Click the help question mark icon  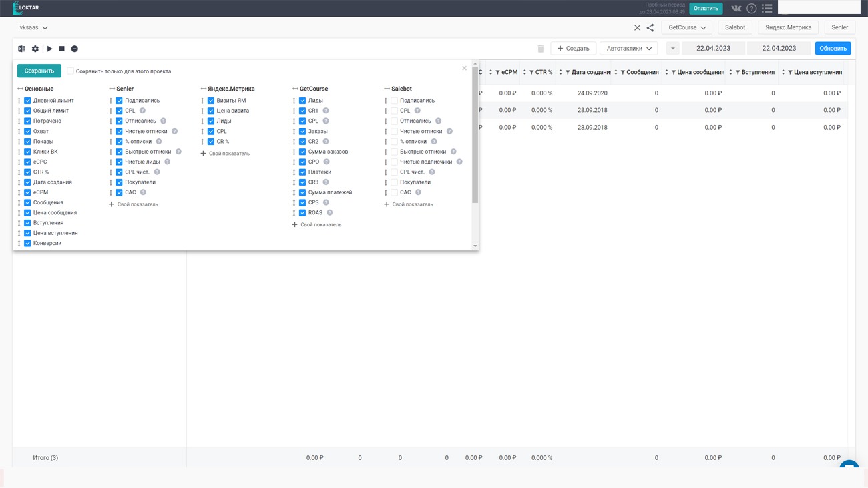[751, 9]
